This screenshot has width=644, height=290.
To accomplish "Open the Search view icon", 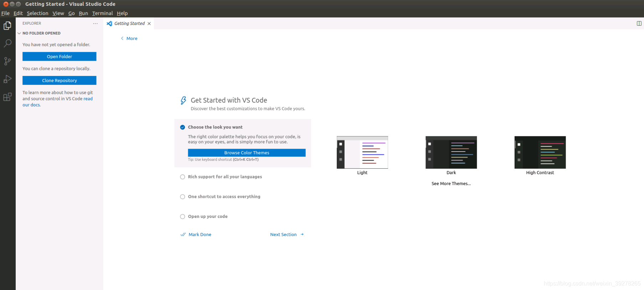I will 7,44.
